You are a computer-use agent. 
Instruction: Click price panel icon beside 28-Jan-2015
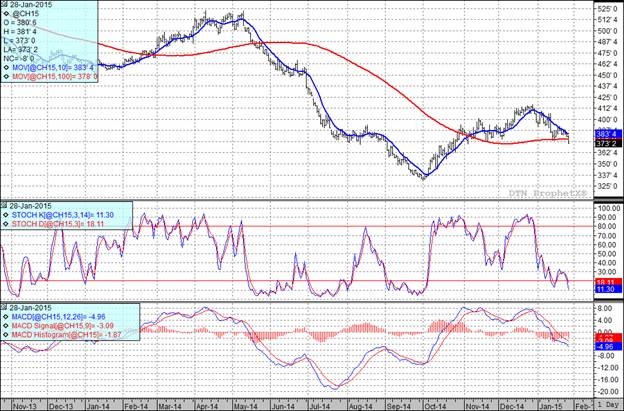(x=5, y=4)
